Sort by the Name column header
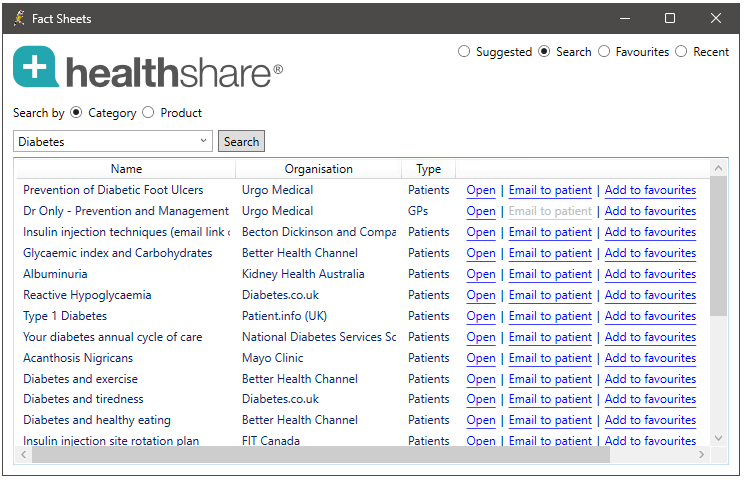The width and height of the screenshot is (744, 480). (126, 169)
